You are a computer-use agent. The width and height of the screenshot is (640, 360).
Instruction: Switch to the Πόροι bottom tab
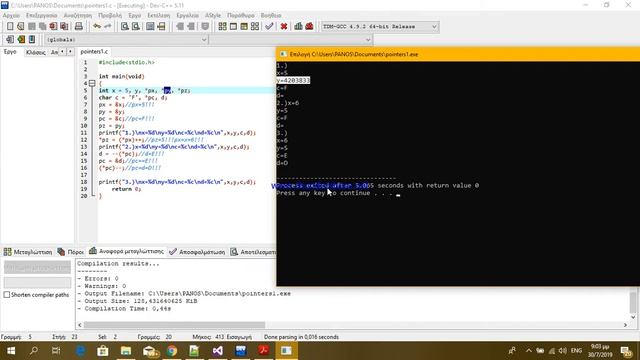coord(71,252)
